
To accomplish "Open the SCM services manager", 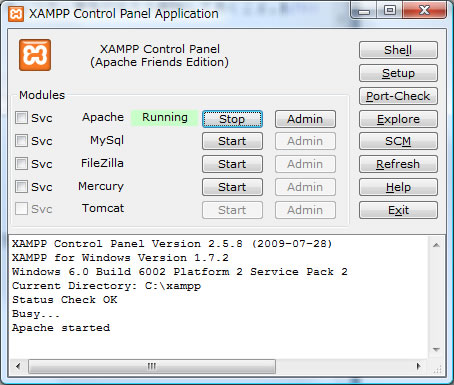I will click(x=398, y=141).
